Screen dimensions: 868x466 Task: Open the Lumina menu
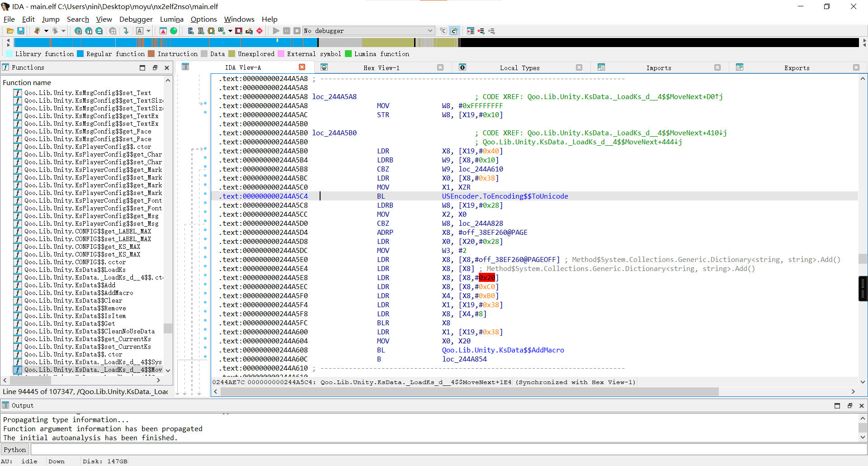coord(172,19)
